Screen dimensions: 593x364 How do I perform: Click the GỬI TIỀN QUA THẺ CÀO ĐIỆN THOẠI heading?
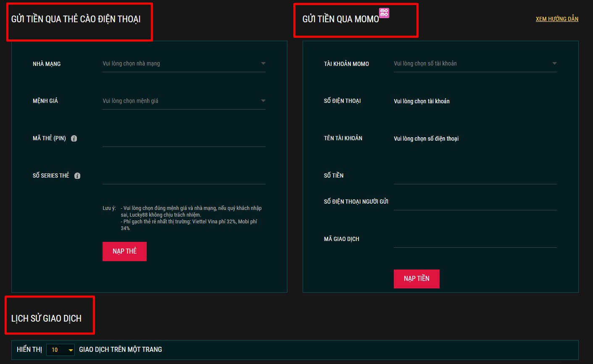[x=76, y=19]
